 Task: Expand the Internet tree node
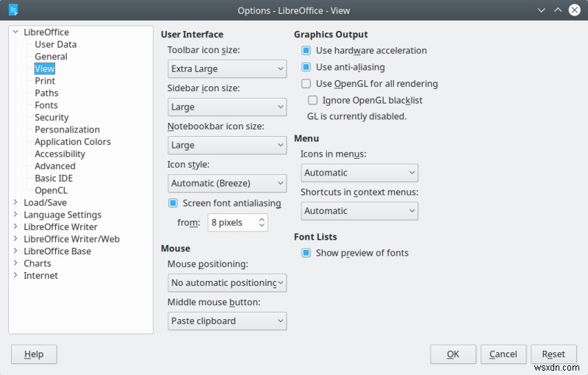click(15, 275)
